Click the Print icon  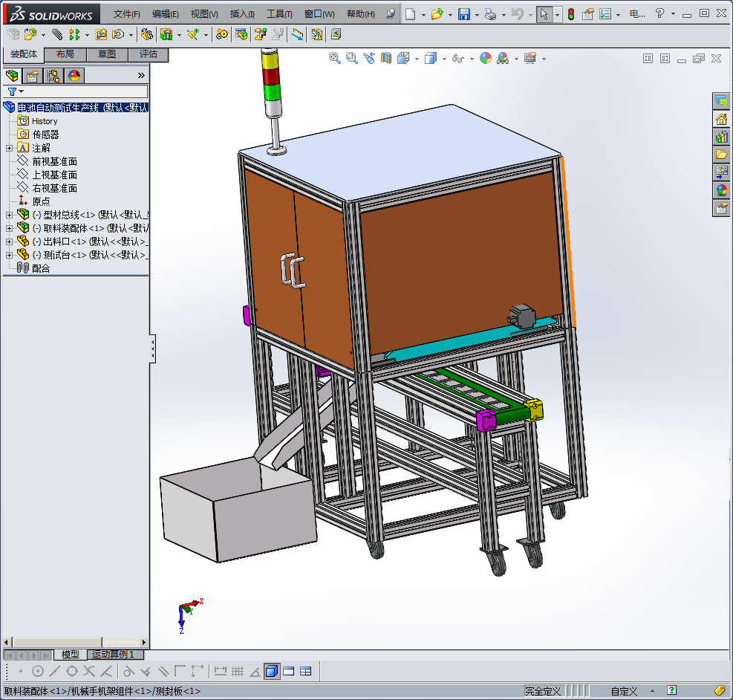[x=489, y=14]
